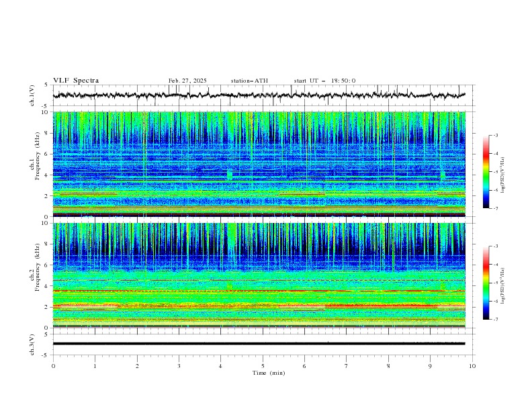The width and height of the screenshot is (532, 411).
Task: Click time axis tick label '10'
Action: (x=472, y=366)
